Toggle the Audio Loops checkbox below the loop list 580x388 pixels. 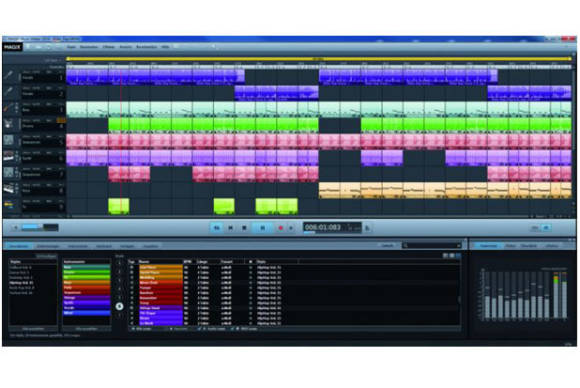(199, 328)
